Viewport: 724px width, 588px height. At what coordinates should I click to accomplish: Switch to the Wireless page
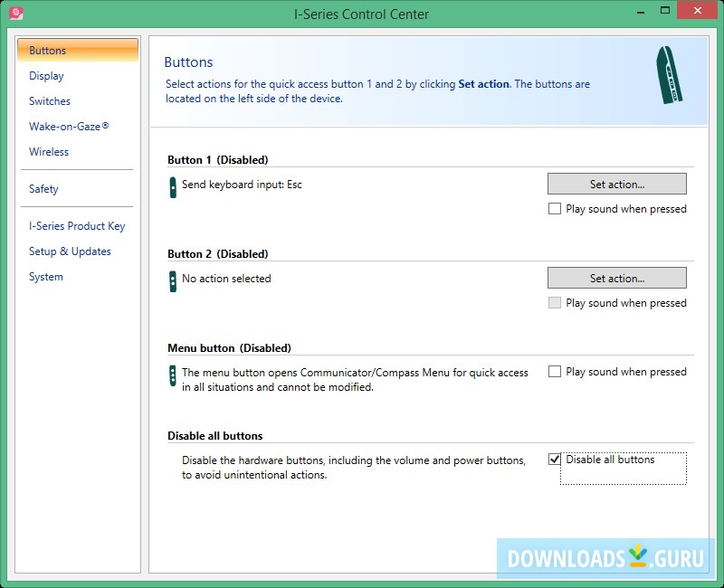pos(49,152)
